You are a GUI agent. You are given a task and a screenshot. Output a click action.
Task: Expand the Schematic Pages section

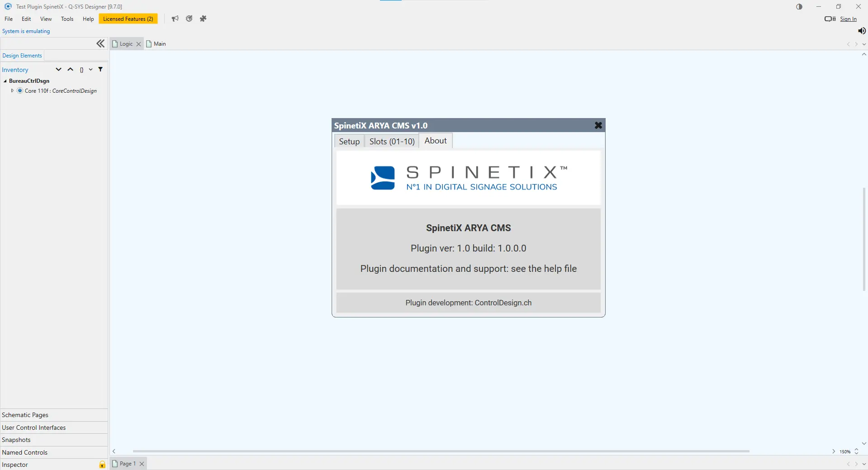click(54, 415)
